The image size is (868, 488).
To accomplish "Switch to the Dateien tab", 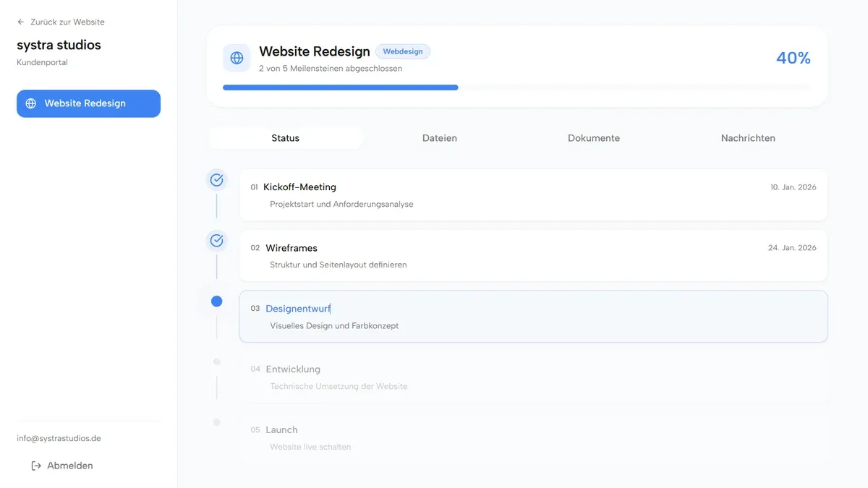I will click(439, 137).
